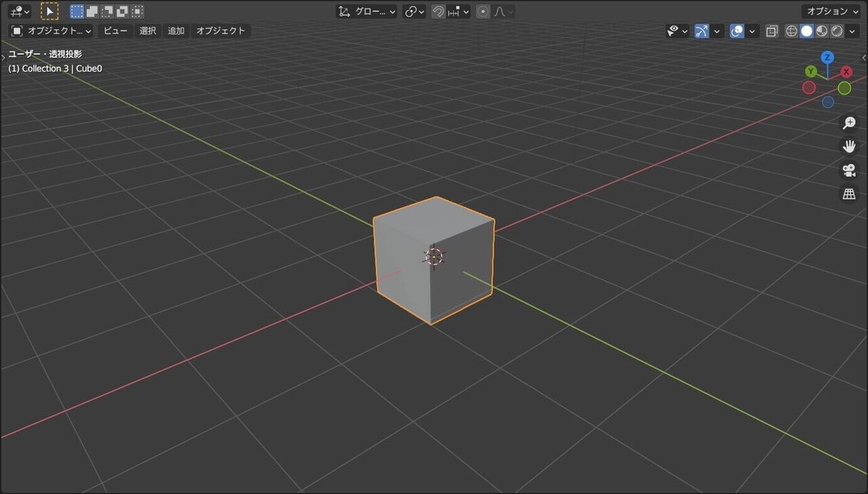
Task: Open the gizmo options dropdown arrow
Action: (717, 31)
